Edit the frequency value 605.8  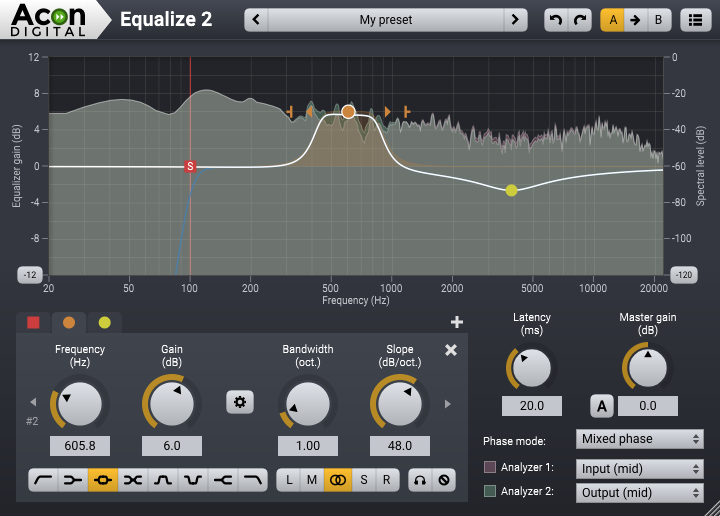pyautogui.click(x=80, y=446)
